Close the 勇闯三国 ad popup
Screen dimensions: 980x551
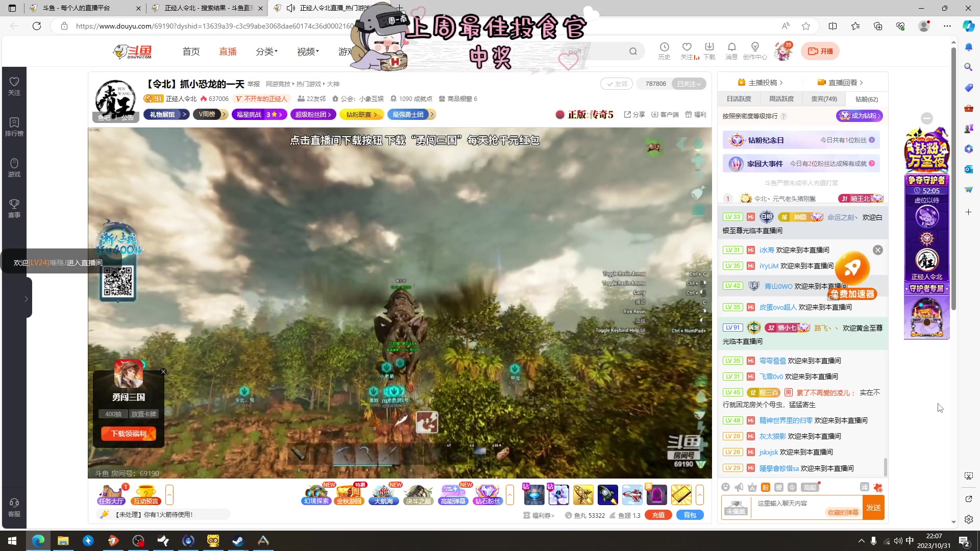click(x=163, y=371)
